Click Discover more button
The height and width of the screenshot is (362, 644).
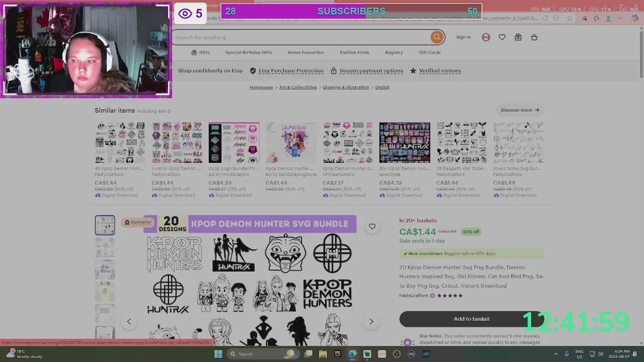[x=520, y=110]
